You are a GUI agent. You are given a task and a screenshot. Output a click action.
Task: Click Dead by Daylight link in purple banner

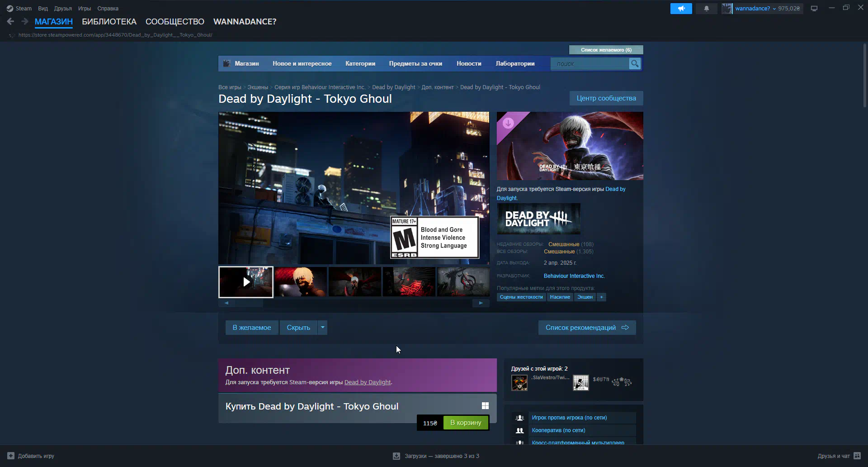coord(368,382)
